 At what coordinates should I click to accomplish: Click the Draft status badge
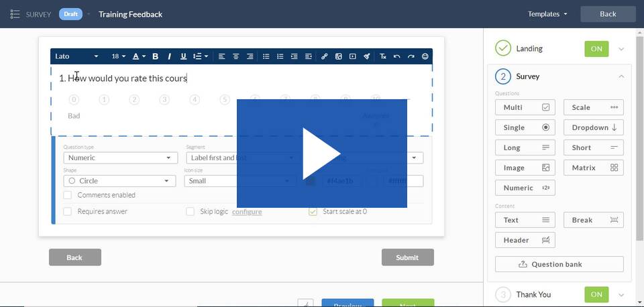pyautogui.click(x=70, y=14)
